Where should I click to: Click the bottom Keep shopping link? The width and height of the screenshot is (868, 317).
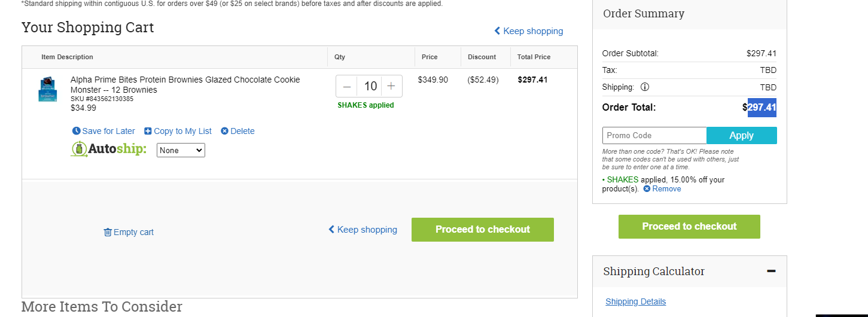[363, 230]
